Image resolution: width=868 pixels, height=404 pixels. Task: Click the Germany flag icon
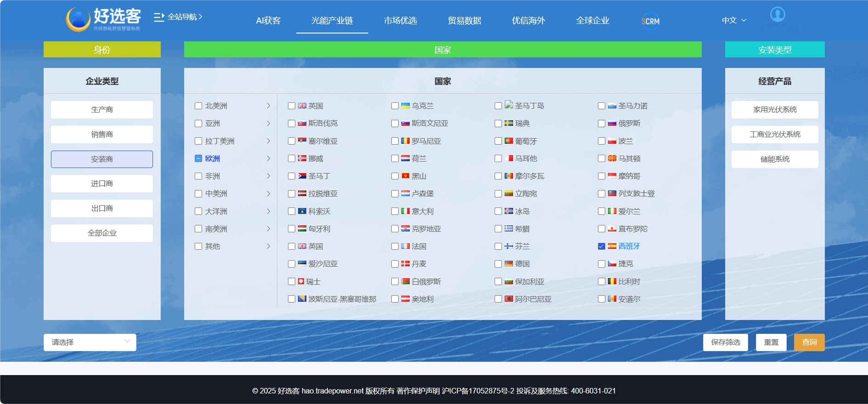(509, 264)
